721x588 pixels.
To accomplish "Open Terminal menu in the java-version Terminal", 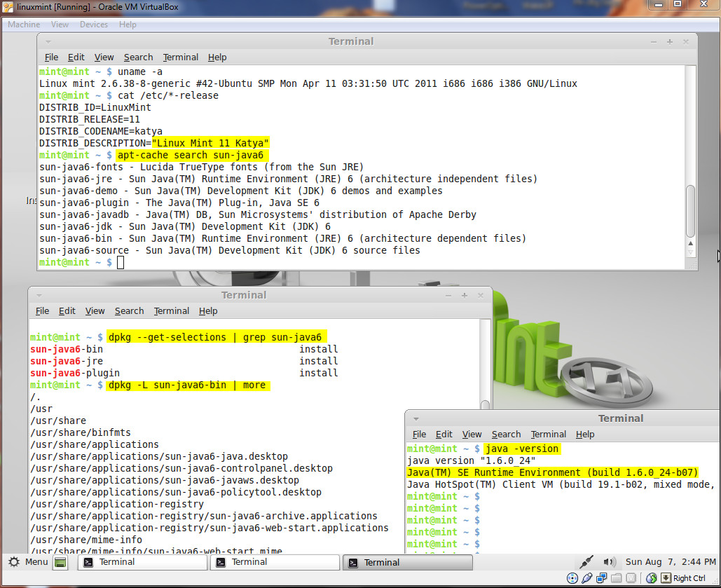I will pos(549,435).
